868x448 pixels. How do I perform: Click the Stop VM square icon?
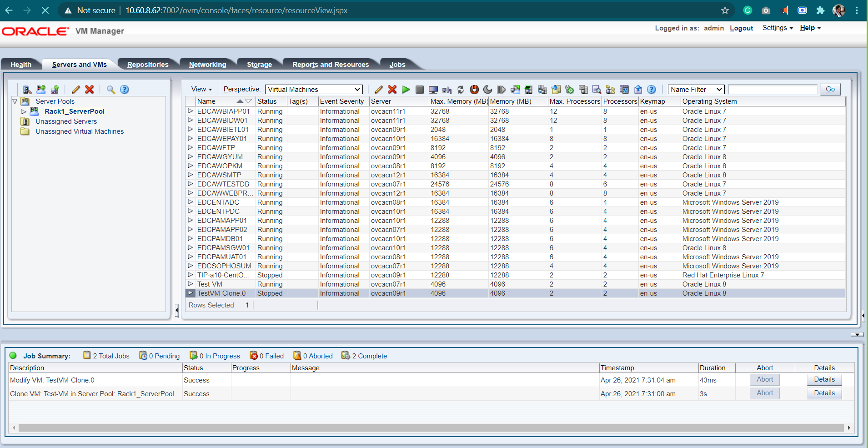coord(420,90)
